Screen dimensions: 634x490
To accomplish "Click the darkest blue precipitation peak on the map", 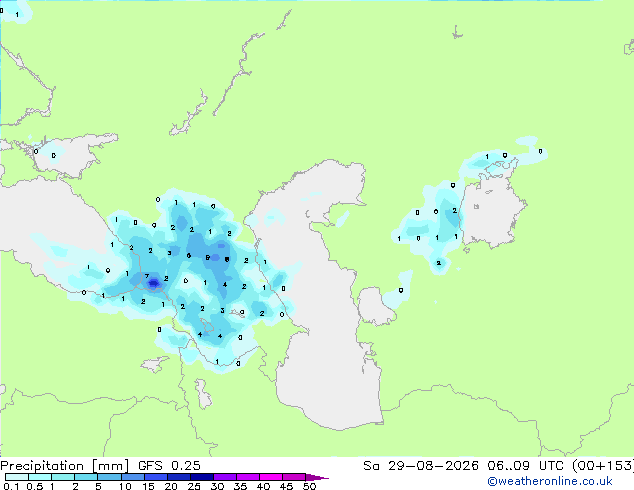I will click(154, 283).
